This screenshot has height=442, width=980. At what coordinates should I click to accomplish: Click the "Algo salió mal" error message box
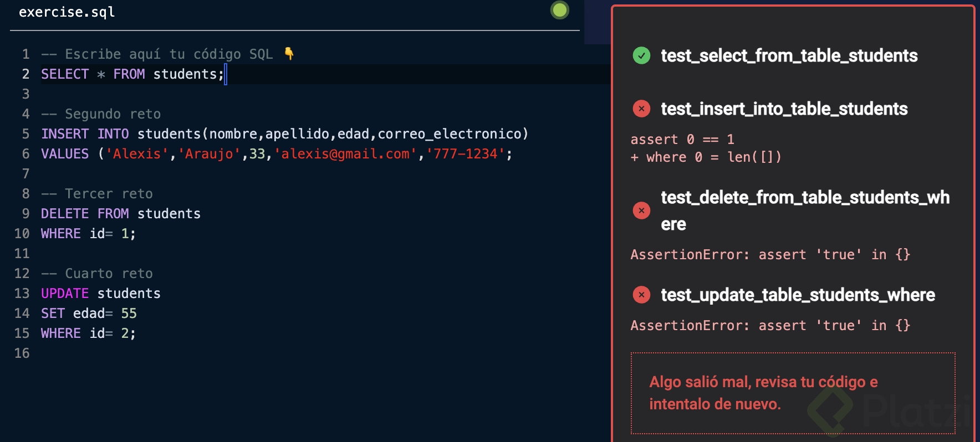793,393
